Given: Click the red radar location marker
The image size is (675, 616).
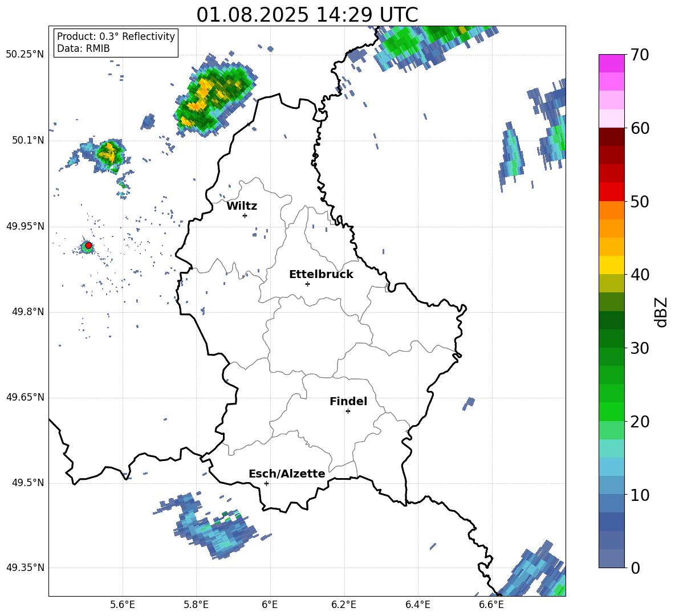Looking at the screenshot, I should pos(88,246).
